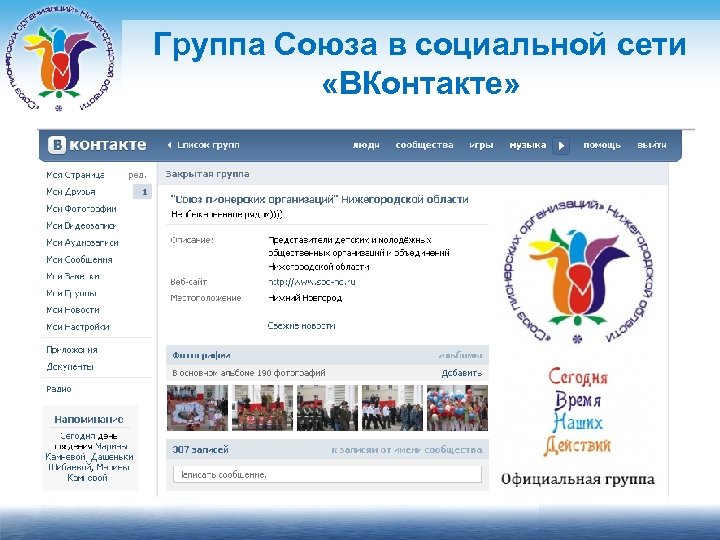Open Мои Фотографии in sidebar
The width and height of the screenshot is (720, 540).
(x=81, y=209)
